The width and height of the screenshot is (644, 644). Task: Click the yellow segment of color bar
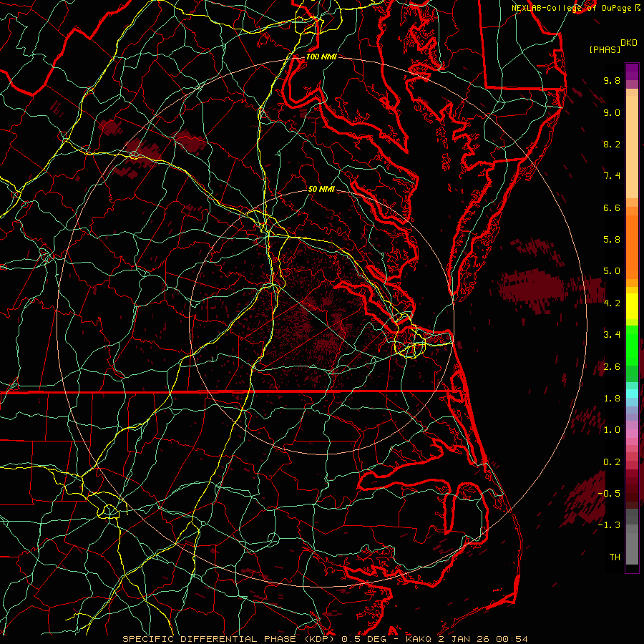[632, 306]
